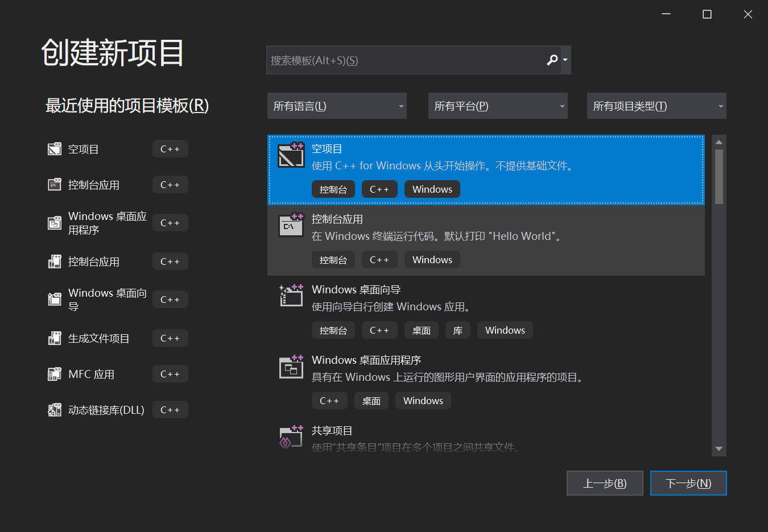Maximize the dialog window
768x532 pixels.
click(x=707, y=14)
